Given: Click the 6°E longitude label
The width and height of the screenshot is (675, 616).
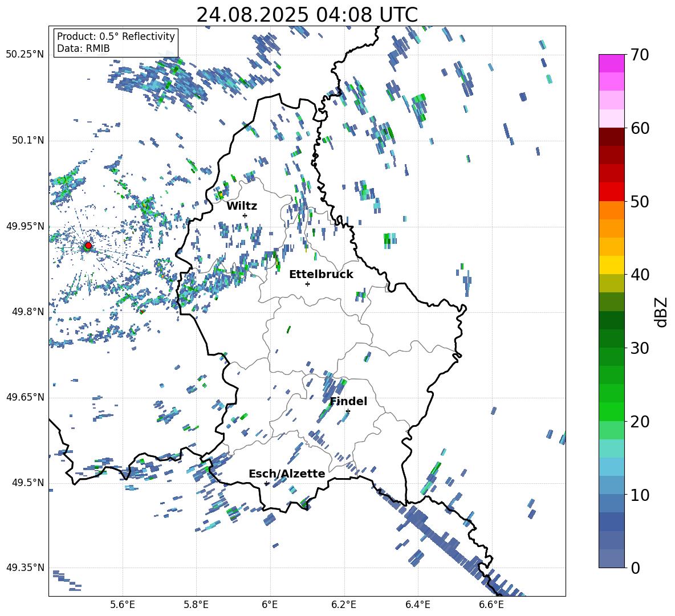Looking at the screenshot, I should [270, 605].
